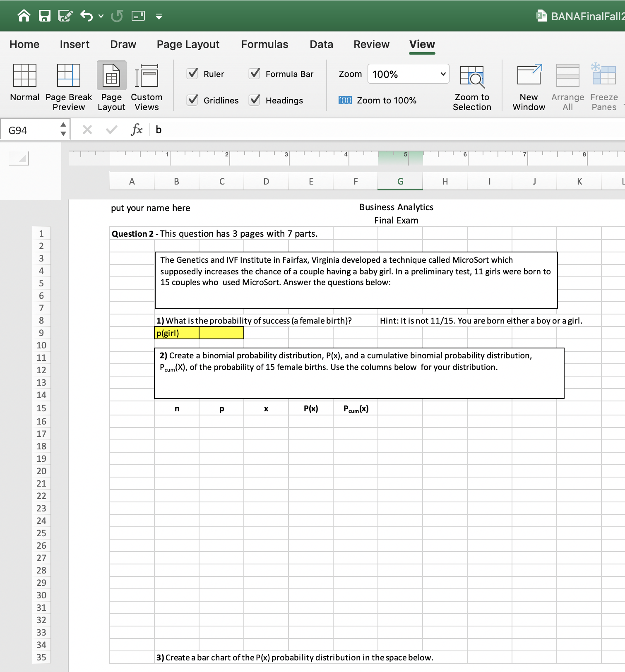Open the Zoom dialog label button

[350, 74]
